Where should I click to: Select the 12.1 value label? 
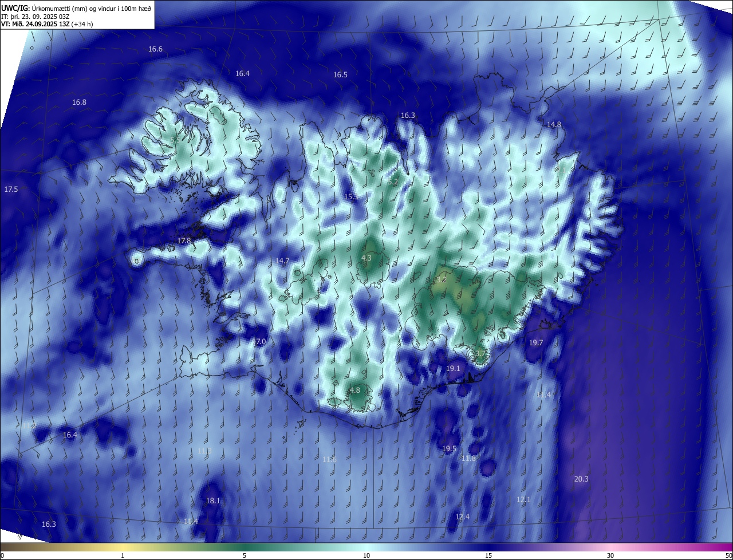tap(523, 500)
